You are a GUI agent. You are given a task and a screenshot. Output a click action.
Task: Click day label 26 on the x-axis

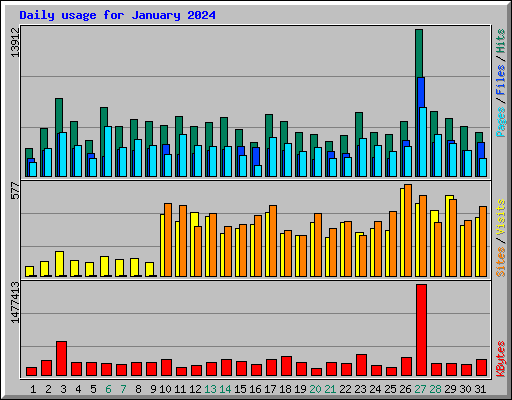click(x=405, y=389)
